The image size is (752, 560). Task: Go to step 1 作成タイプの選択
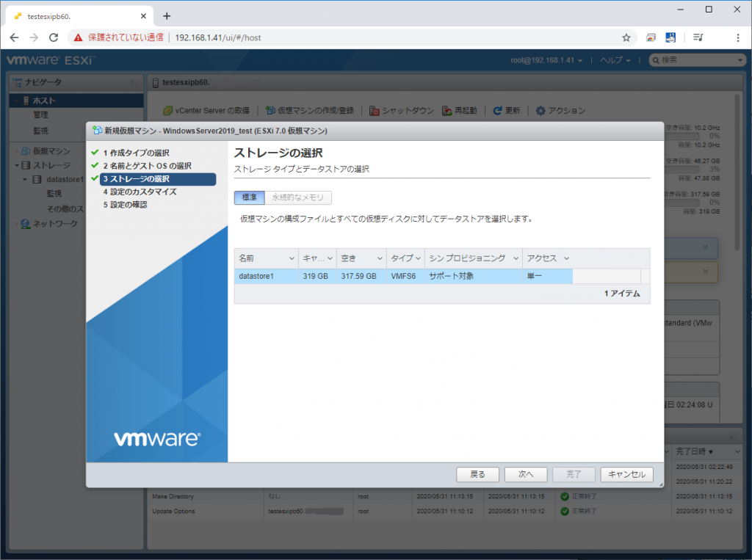point(136,153)
